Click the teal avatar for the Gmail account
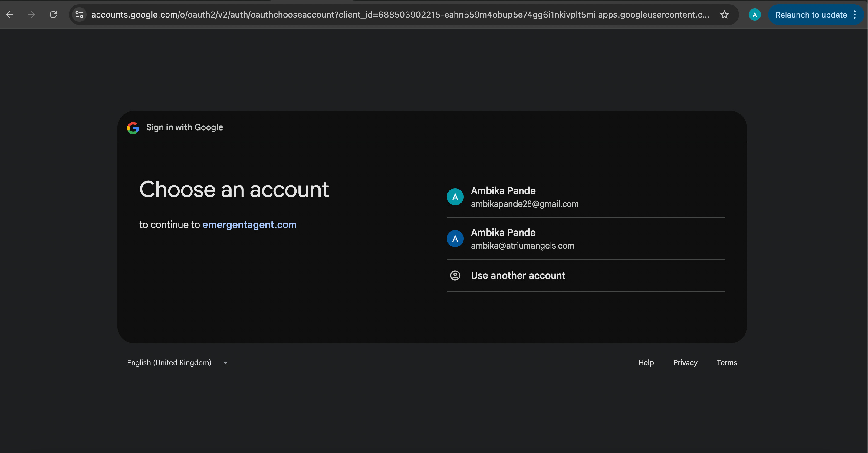Viewport: 868px width, 453px height. [x=455, y=197]
